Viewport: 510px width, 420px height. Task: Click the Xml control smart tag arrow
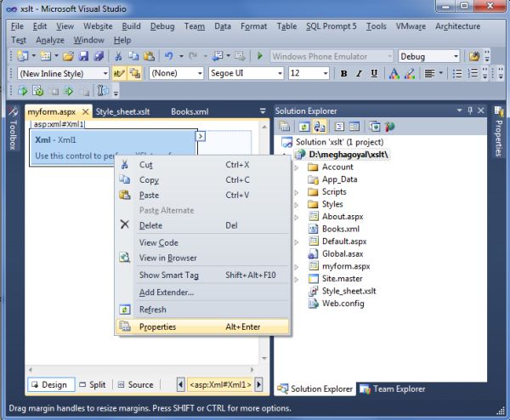click(x=201, y=136)
